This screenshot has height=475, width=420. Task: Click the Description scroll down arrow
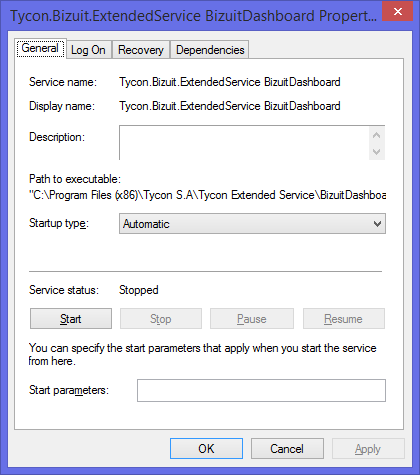tap(377, 152)
